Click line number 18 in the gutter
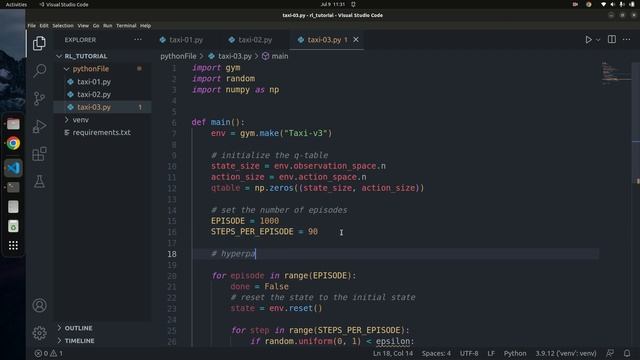 [x=172, y=254]
